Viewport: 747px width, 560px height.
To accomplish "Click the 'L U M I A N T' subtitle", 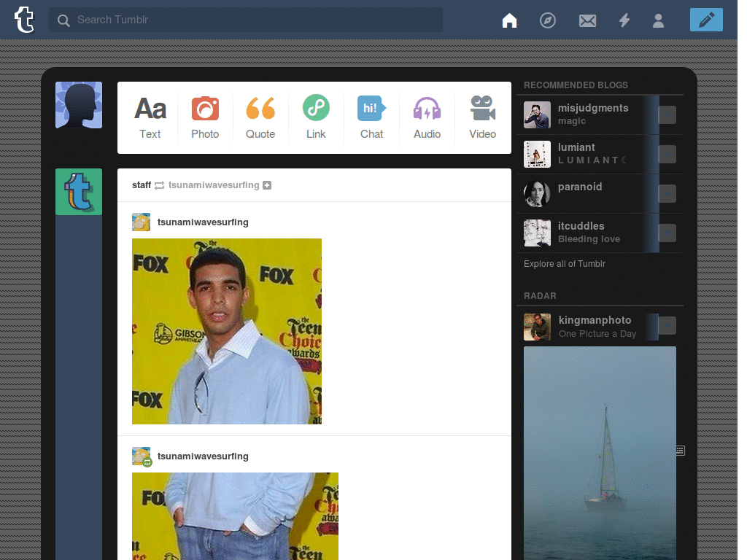I will pyautogui.click(x=592, y=160).
